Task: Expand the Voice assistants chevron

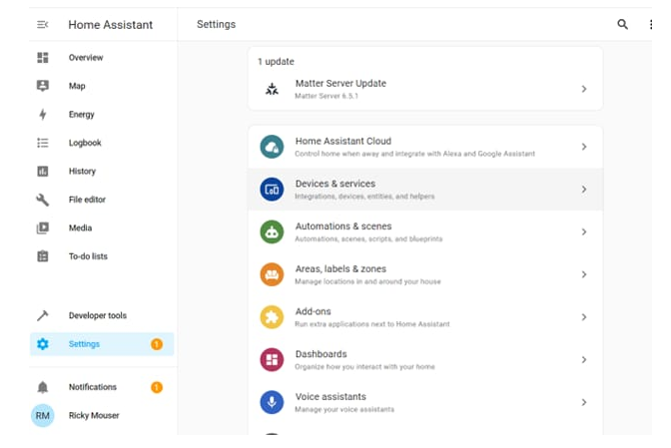Action: pyautogui.click(x=584, y=402)
